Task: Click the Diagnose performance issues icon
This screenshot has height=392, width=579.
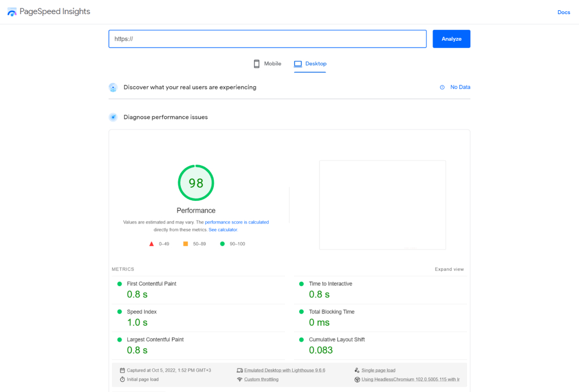Action: [x=113, y=117]
